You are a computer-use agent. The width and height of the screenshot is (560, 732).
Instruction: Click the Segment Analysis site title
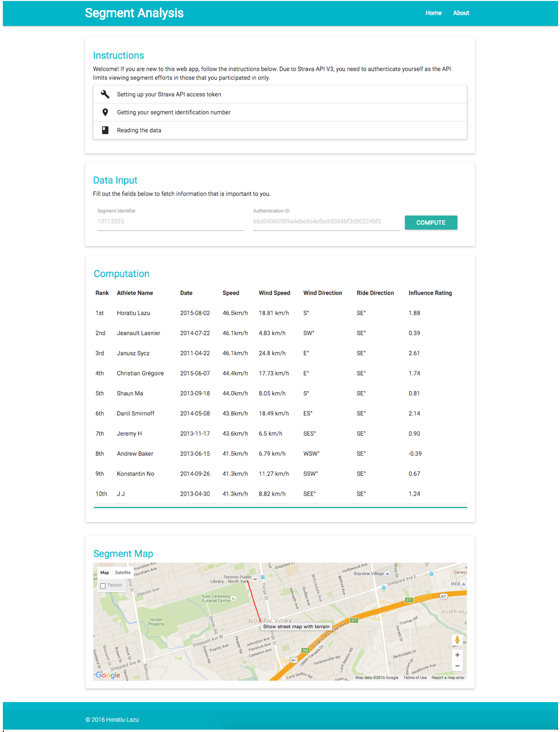point(134,13)
